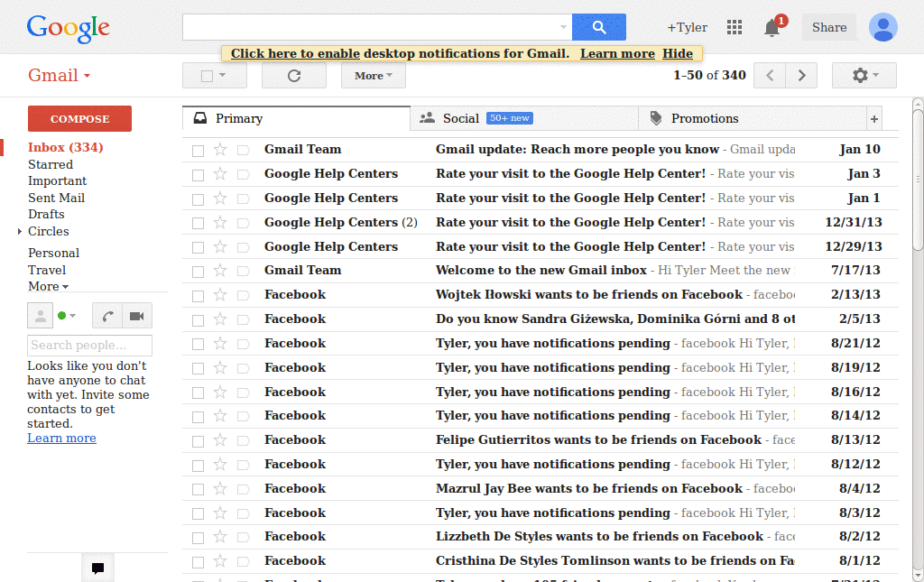Open the Google apps grid
This screenshot has height=582, width=924.
[735, 27]
